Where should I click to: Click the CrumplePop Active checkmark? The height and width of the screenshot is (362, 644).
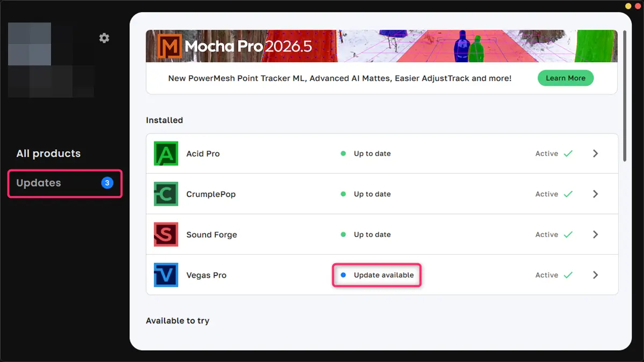[x=568, y=194]
